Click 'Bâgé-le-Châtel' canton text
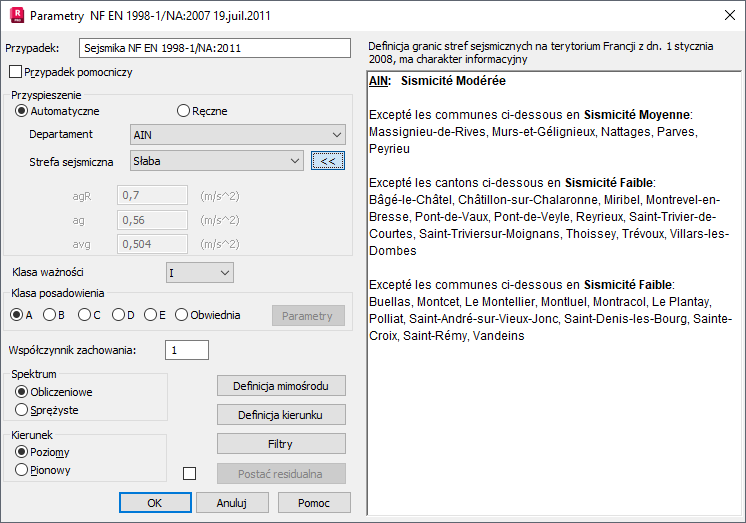Screen dimensions: 746x523 pyautogui.click(x=411, y=200)
